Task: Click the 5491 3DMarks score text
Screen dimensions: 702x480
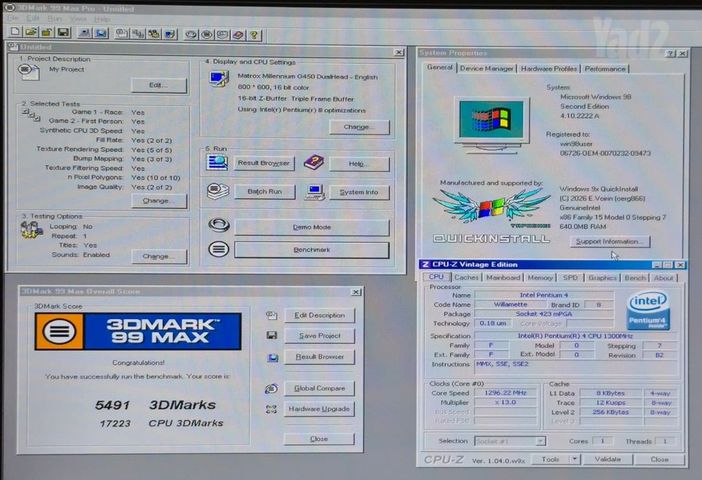Action: coord(155,405)
